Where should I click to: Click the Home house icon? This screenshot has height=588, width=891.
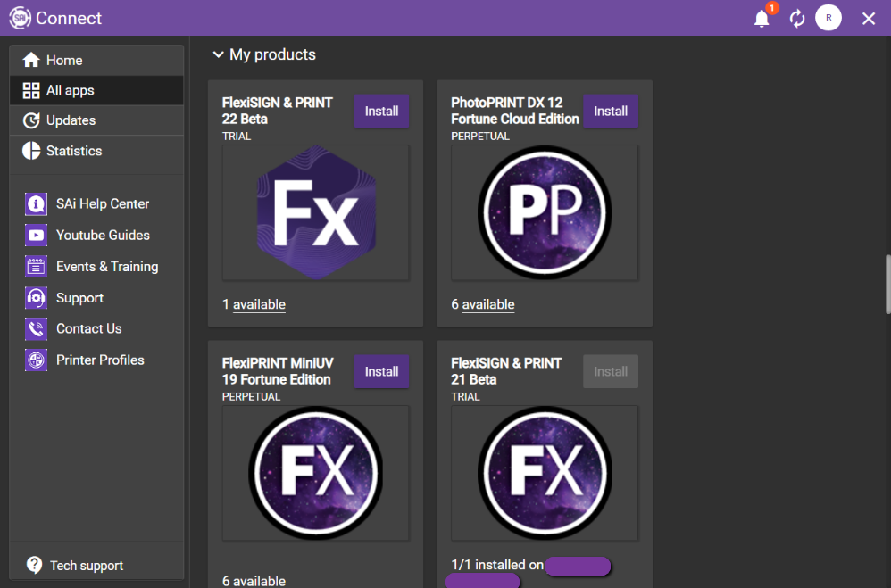coord(31,60)
